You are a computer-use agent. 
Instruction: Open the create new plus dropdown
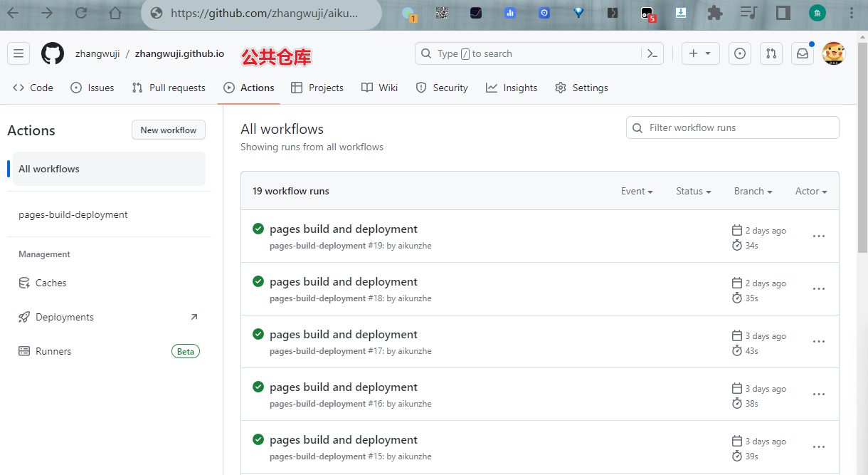[700, 53]
